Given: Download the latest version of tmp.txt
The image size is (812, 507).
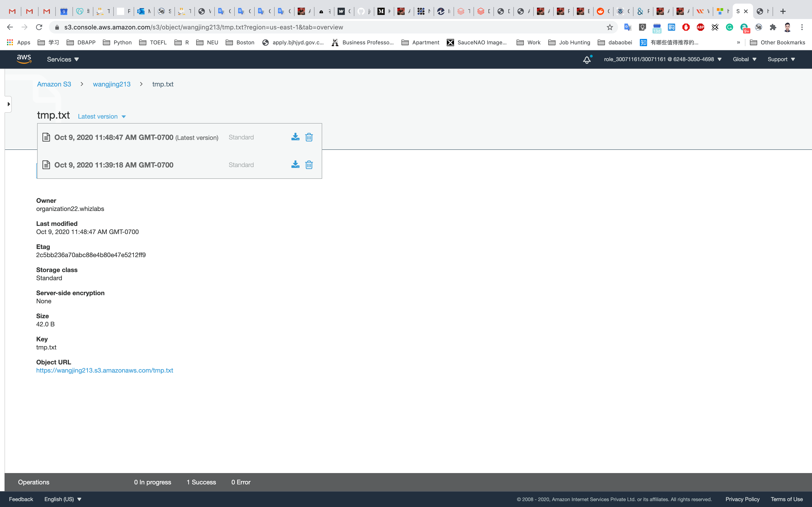Looking at the screenshot, I should pos(295,137).
